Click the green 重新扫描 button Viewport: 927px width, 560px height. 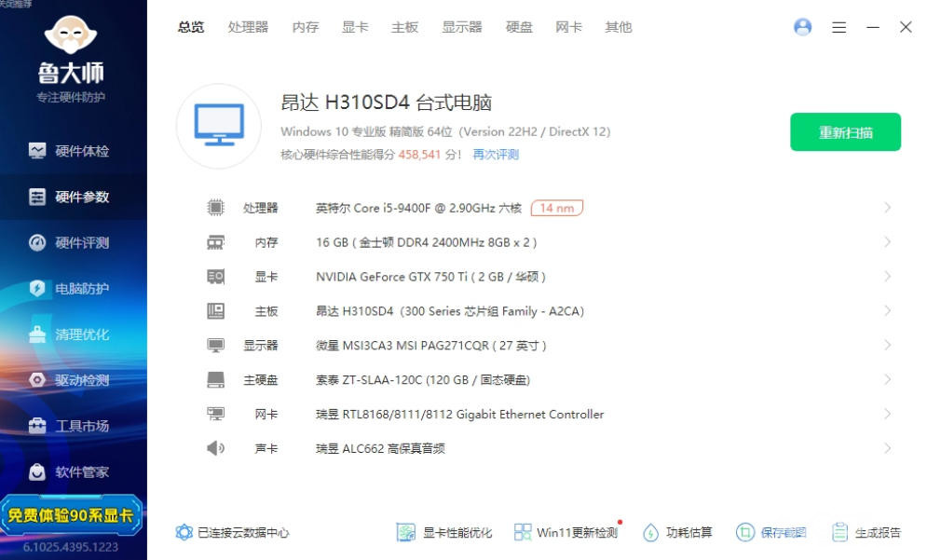point(845,132)
